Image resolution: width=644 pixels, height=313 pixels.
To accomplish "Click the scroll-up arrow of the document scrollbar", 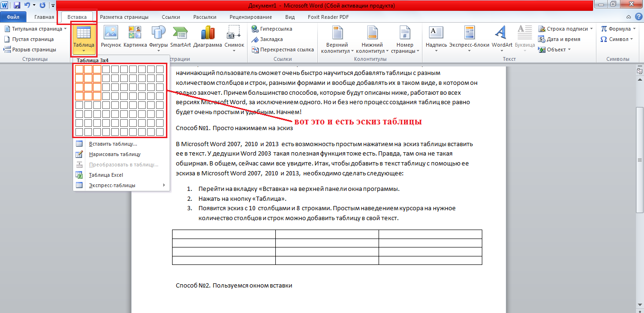I will (640, 80).
